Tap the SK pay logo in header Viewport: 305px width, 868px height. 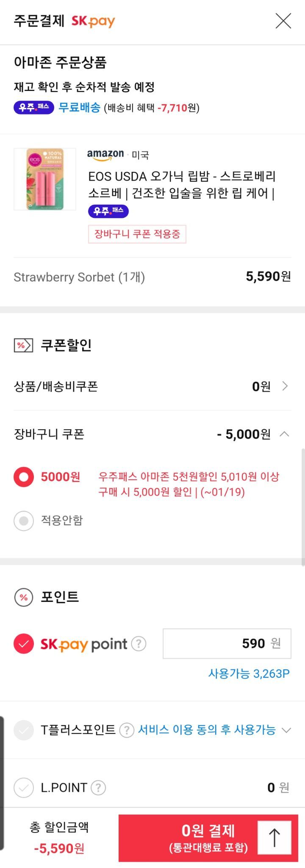coord(93,21)
